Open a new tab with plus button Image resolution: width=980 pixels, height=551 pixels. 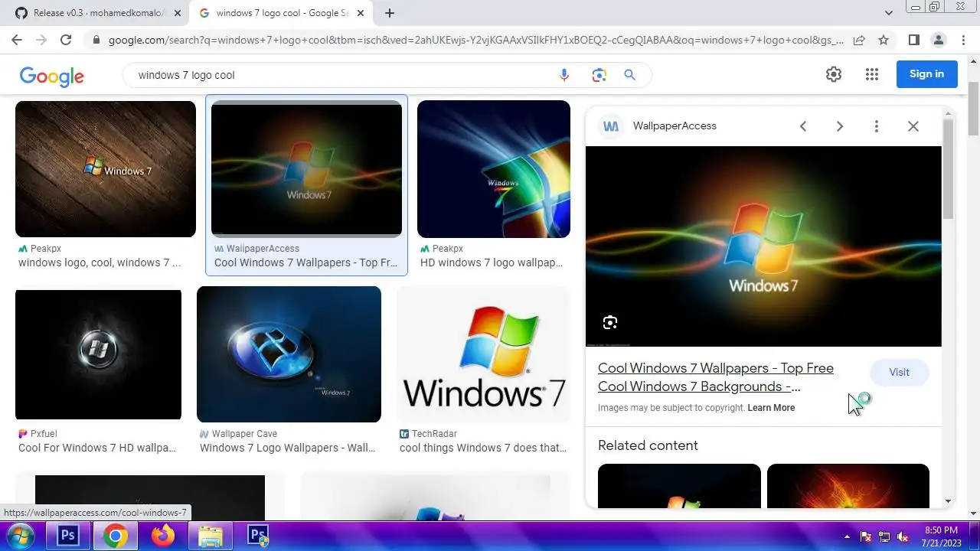coord(390,13)
